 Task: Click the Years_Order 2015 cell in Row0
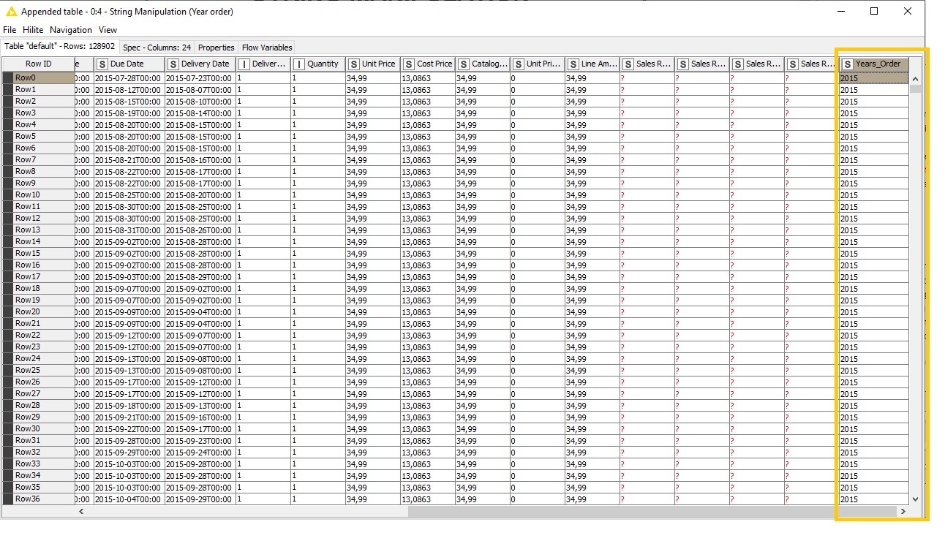(874, 78)
